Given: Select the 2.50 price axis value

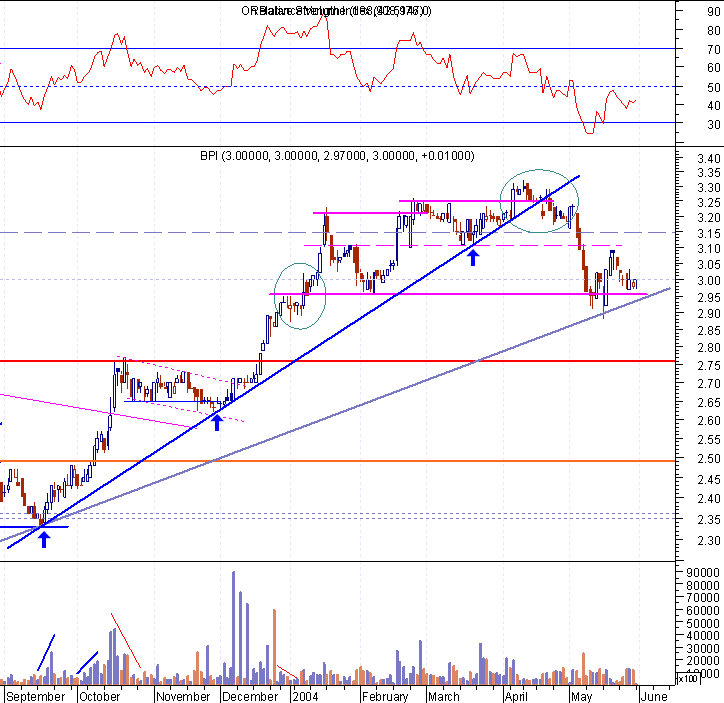Looking at the screenshot, I should [x=709, y=458].
